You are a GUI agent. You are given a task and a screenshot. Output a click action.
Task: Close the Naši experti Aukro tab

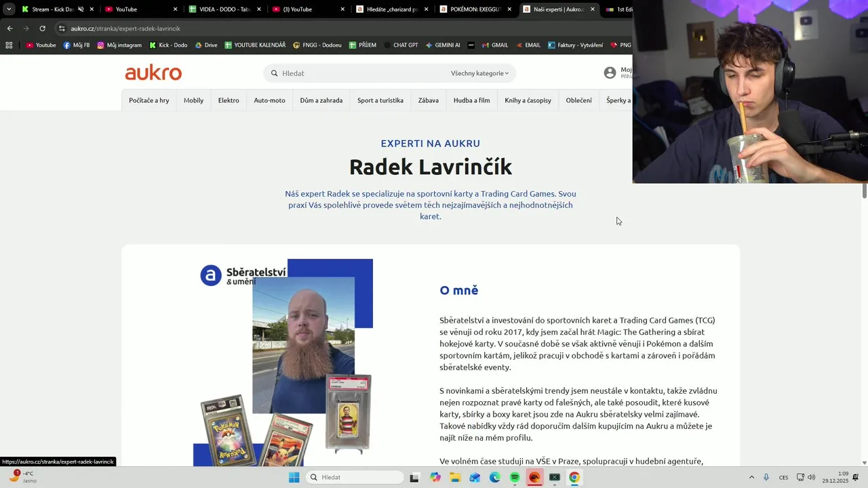tap(593, 9)
